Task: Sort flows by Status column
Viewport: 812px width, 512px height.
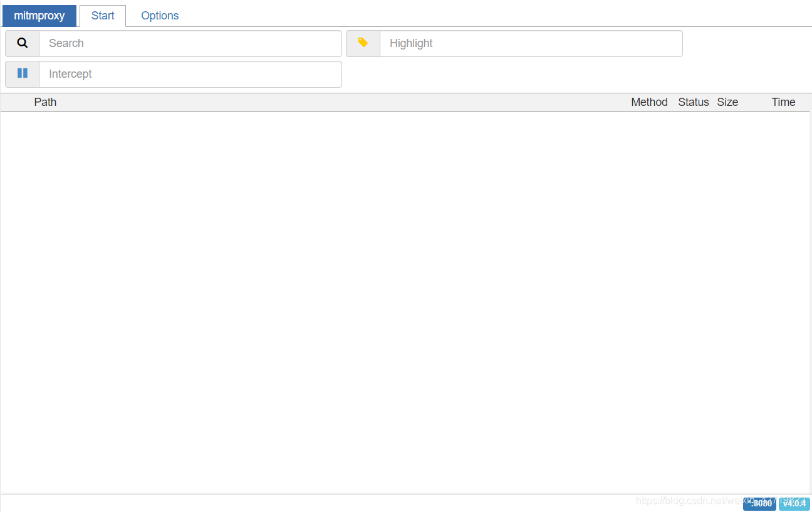Action: pyautogui.click(x=694, y=102)
